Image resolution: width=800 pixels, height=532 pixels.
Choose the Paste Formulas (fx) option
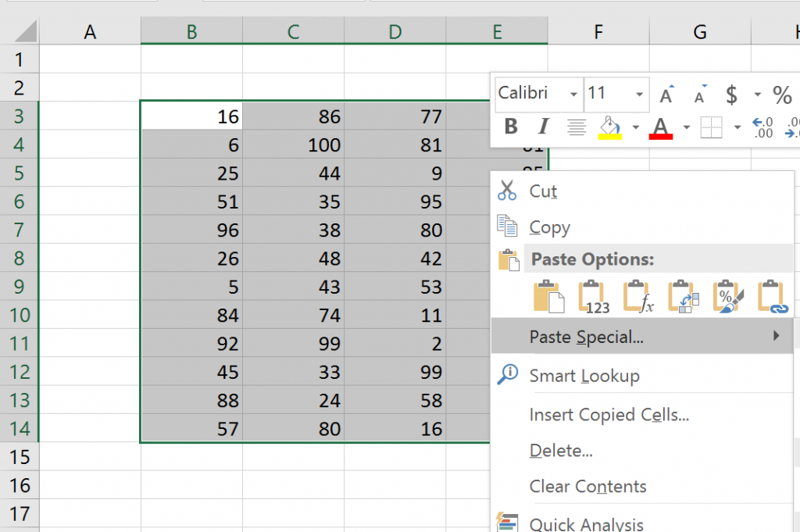pyautogui.click(x=639, y=297)
